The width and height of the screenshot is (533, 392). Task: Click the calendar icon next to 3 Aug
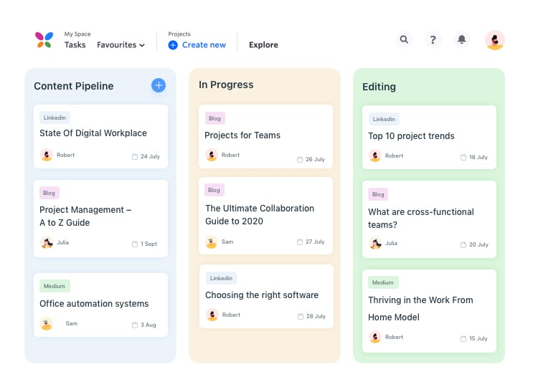[x=135, y=325]
